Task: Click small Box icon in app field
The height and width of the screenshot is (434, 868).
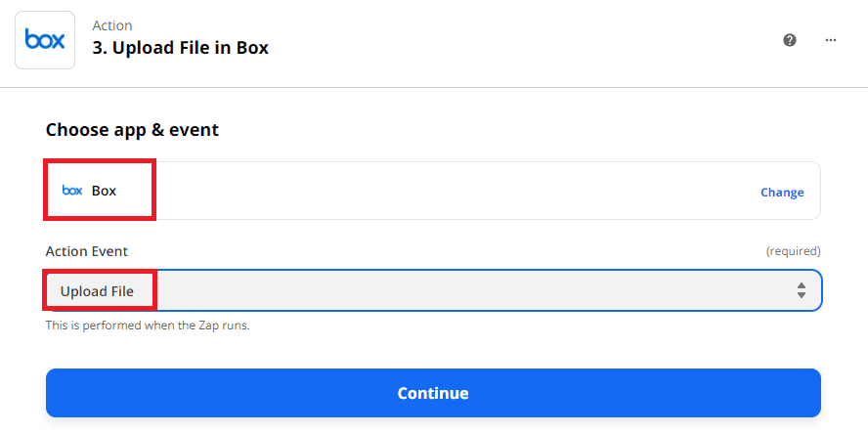Action: coord(72,191)
